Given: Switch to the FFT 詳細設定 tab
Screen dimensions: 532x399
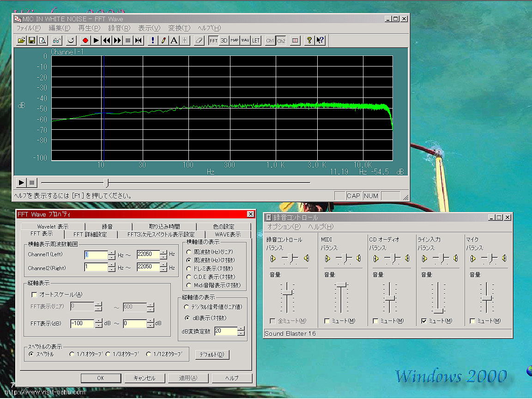Looking at the screenshot, I should coord(90,235).
